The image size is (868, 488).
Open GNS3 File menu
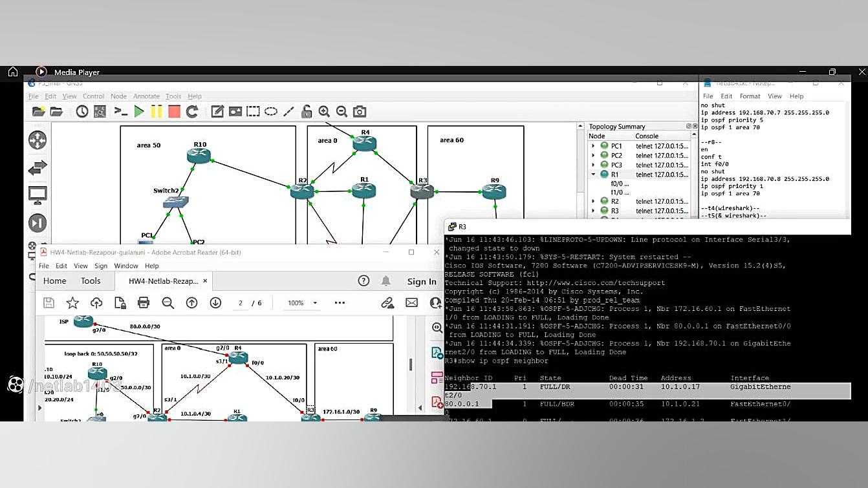(32, 96)
